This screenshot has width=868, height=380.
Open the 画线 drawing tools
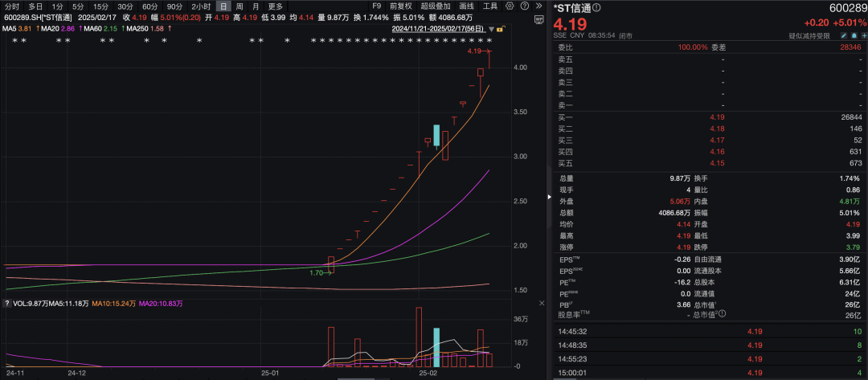point(466,6)
